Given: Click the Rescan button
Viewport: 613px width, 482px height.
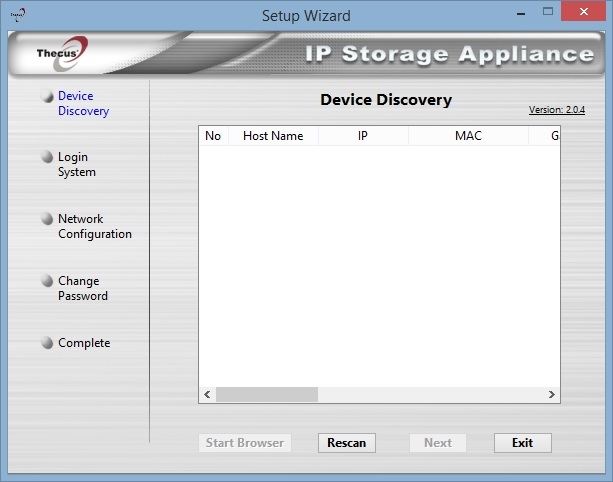Looking at the screenshot, I should click(347, 443).
